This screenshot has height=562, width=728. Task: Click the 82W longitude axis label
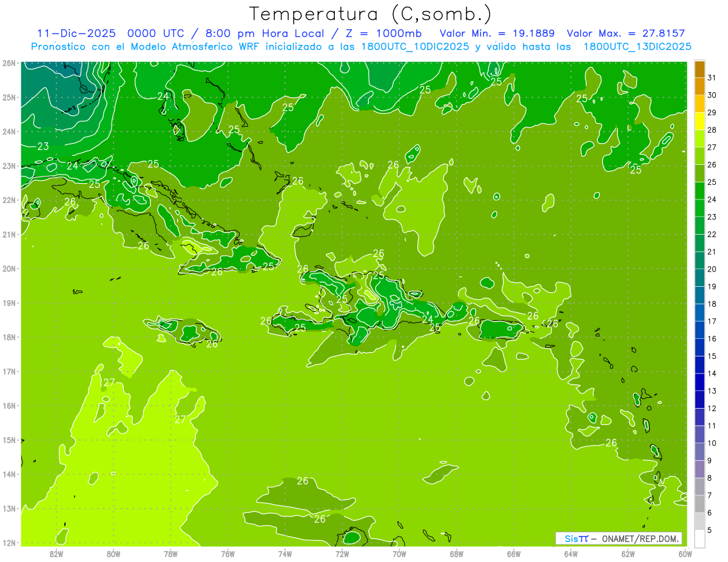point(56,554)
